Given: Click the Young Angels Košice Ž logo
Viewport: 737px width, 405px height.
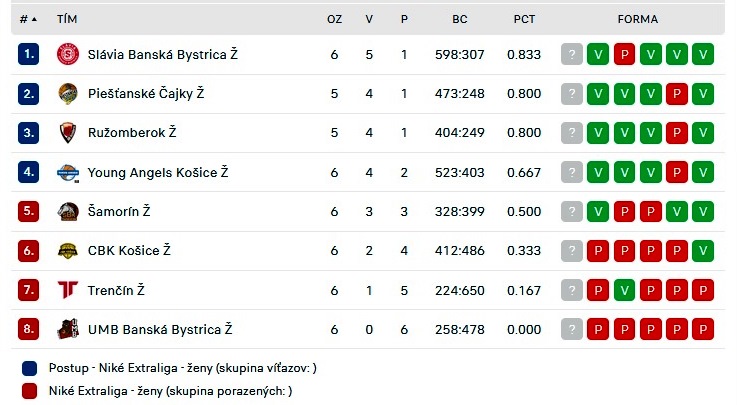Looking at the screenshot, I should point(68,172).
